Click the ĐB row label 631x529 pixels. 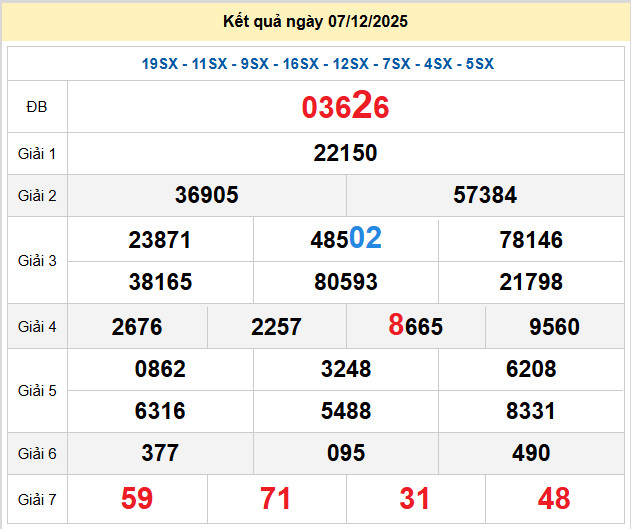click(37, 107)
